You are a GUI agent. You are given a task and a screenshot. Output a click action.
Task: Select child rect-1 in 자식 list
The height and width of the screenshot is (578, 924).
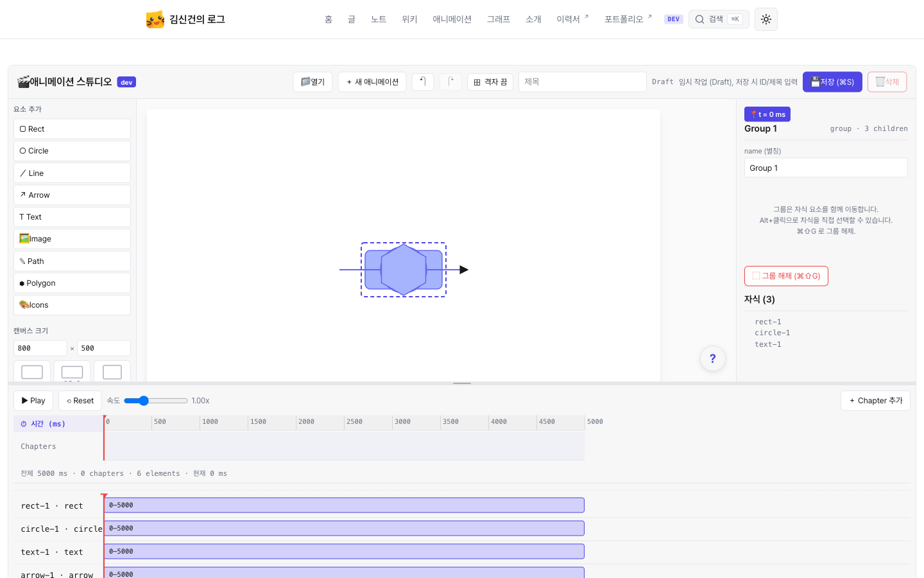tap(768, 322)
